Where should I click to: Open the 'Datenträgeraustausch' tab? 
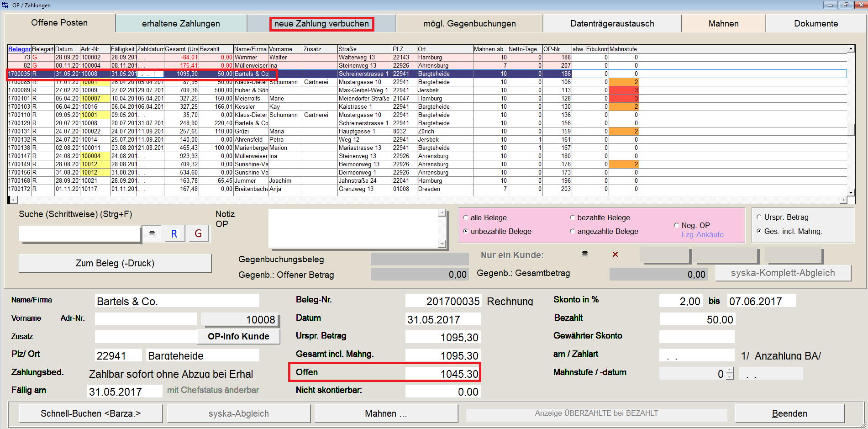click(612, 24)
